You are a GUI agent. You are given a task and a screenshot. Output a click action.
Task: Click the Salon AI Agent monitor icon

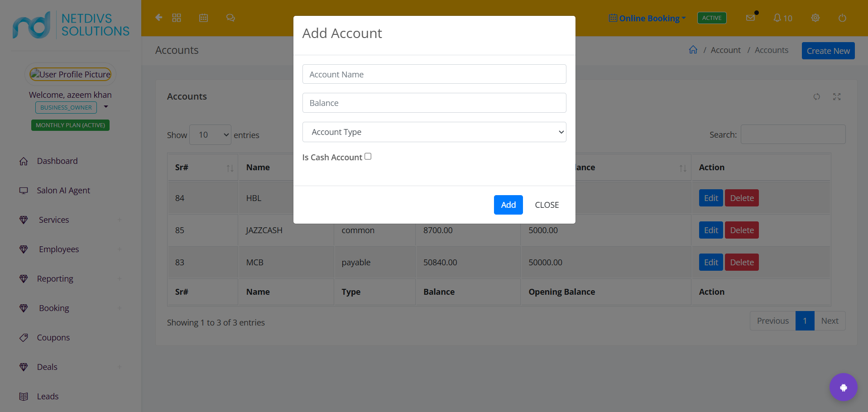(24, 191)
